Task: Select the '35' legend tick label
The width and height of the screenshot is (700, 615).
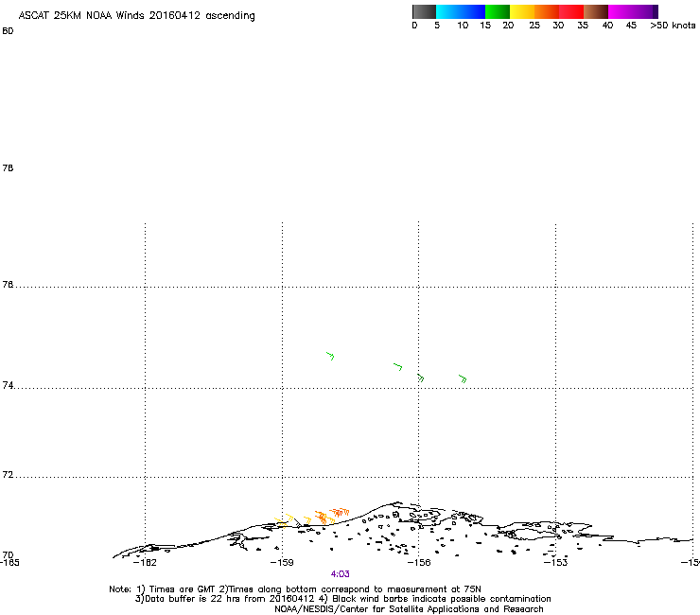Action: (x=583, y=26)
